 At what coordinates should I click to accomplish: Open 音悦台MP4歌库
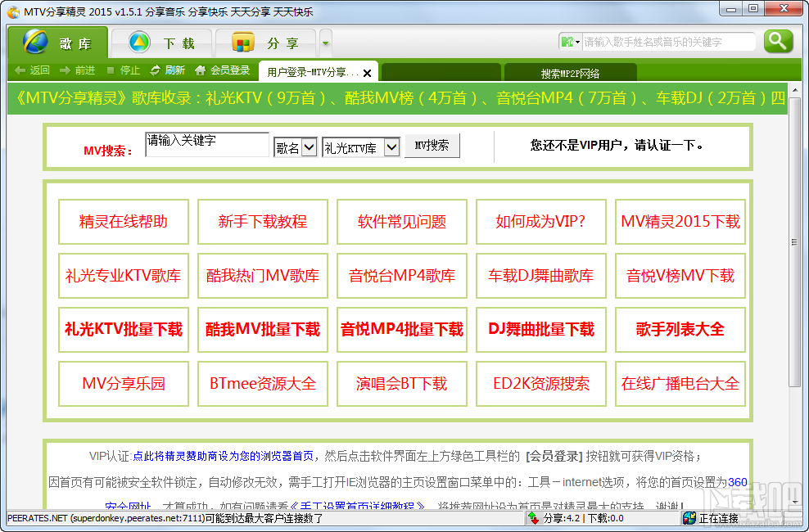point(402,276)
